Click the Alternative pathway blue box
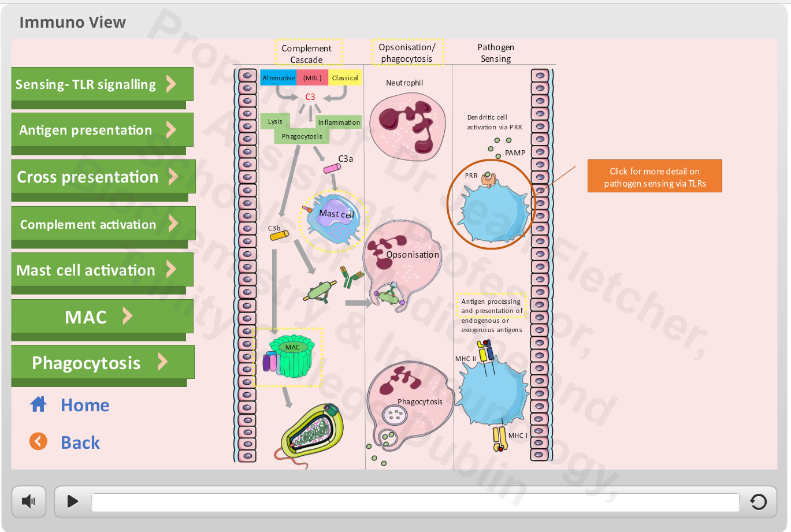 pos(278,78)
